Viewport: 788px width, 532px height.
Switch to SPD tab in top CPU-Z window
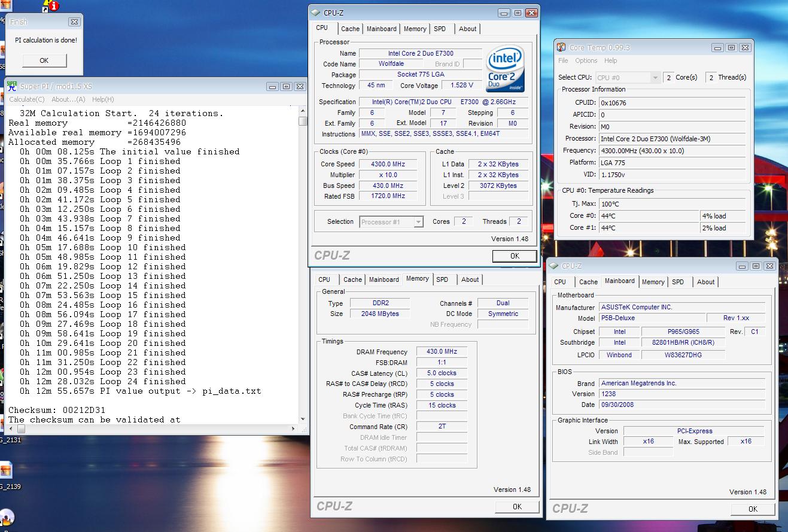(440, 29)
